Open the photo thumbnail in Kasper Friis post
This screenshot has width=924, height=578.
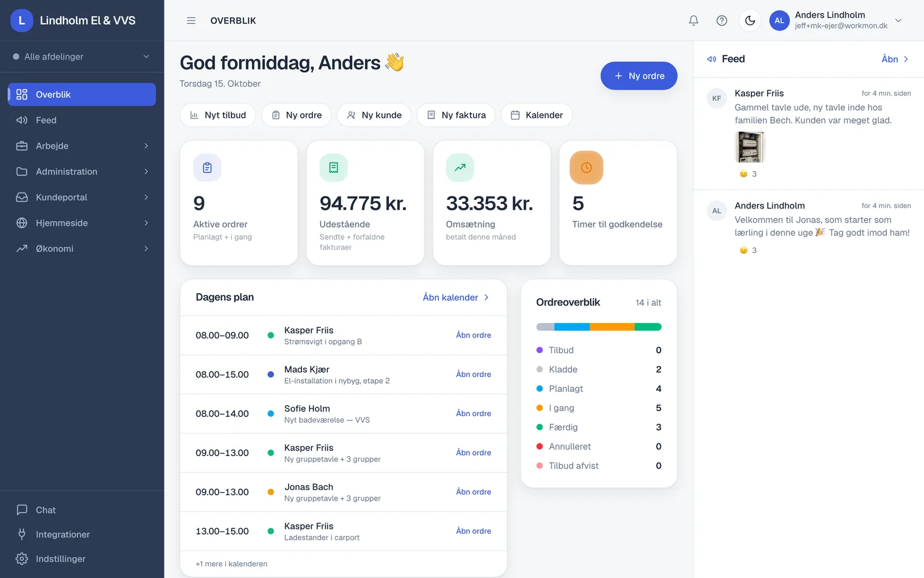(750, 147)
